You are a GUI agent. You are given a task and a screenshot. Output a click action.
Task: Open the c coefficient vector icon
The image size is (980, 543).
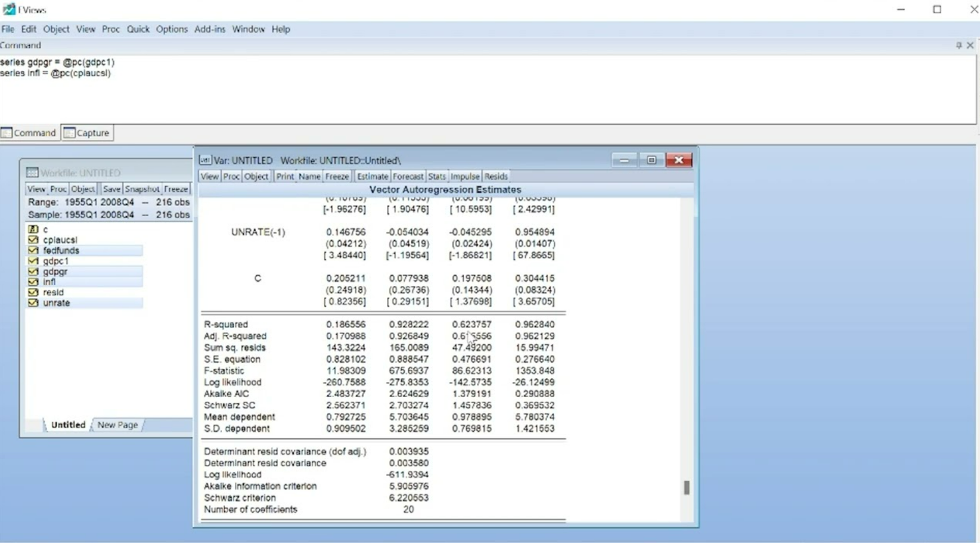pos(33,229)
